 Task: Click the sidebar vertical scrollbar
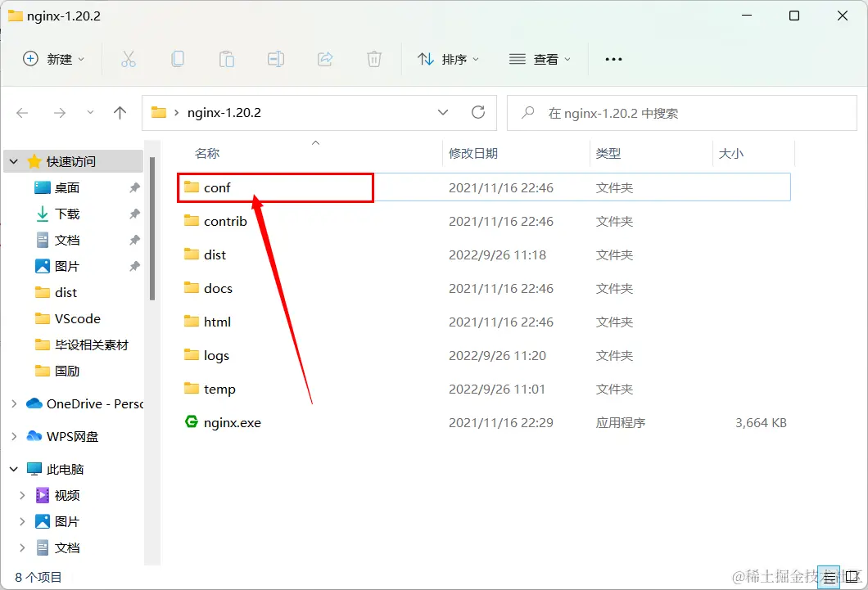[x=152, y=228]
